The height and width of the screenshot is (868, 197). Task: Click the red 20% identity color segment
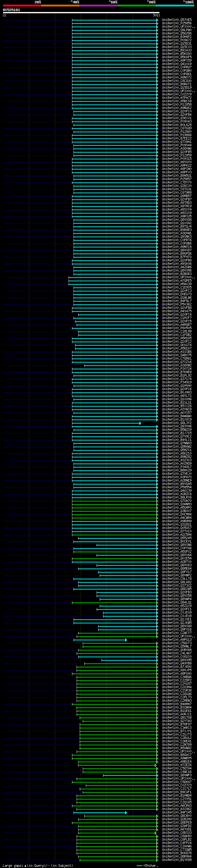tap(22, 6)
